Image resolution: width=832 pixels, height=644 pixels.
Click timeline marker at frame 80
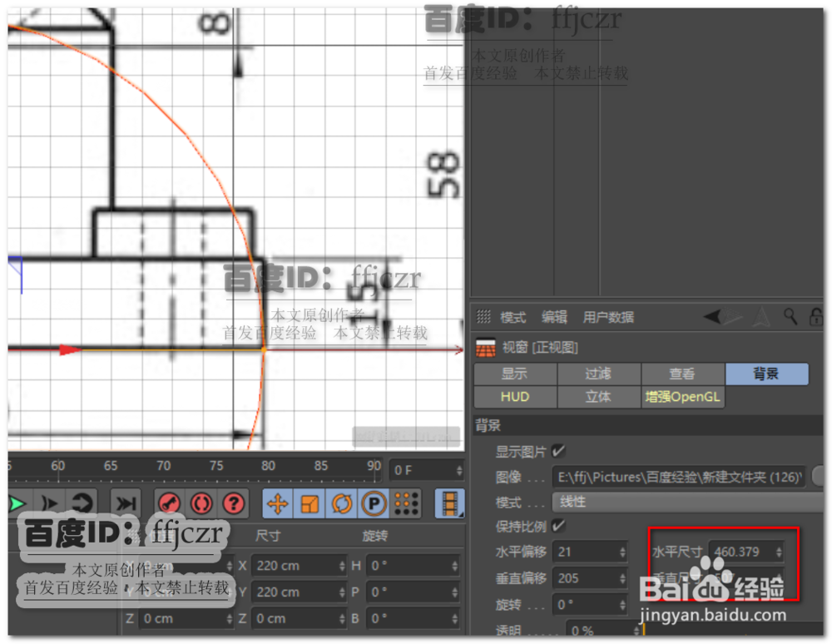(268, 466)
